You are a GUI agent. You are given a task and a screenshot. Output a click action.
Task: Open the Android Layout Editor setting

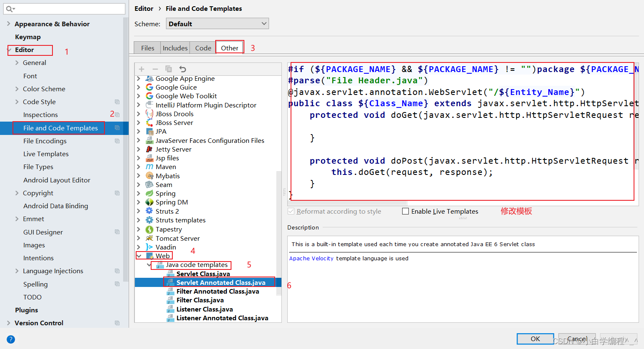57,180
